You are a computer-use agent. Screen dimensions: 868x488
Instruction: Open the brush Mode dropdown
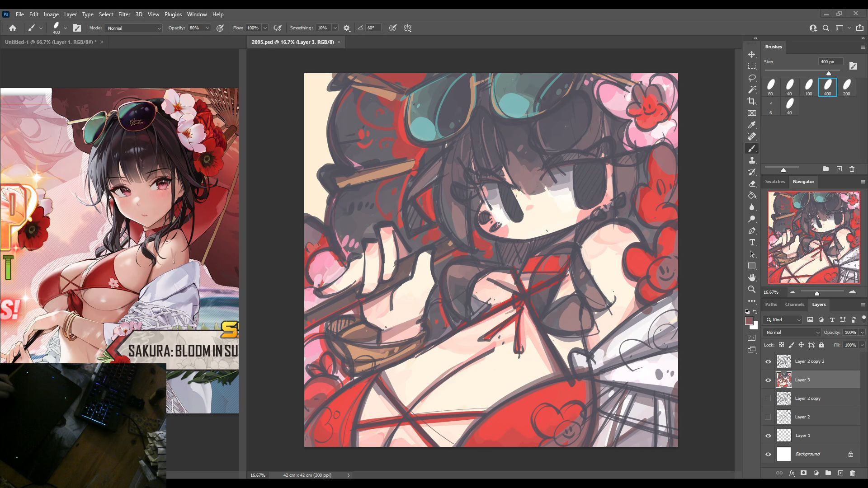133,28
